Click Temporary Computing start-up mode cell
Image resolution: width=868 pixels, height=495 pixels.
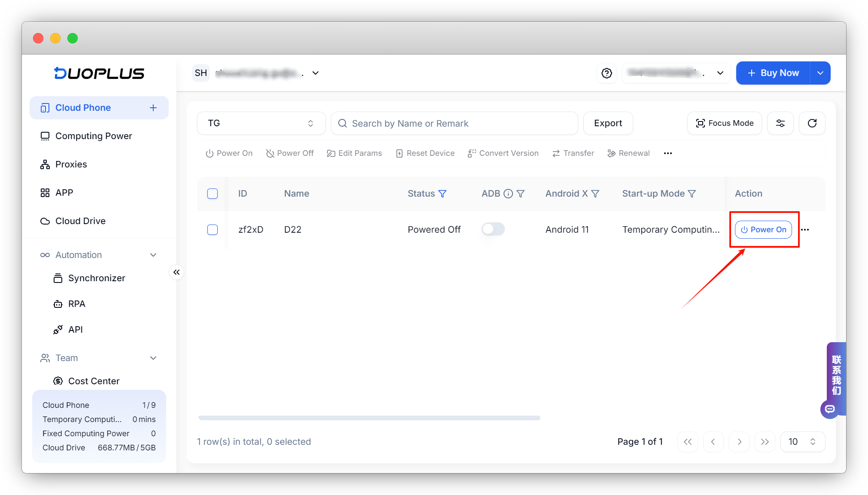[x=671, y=230]
